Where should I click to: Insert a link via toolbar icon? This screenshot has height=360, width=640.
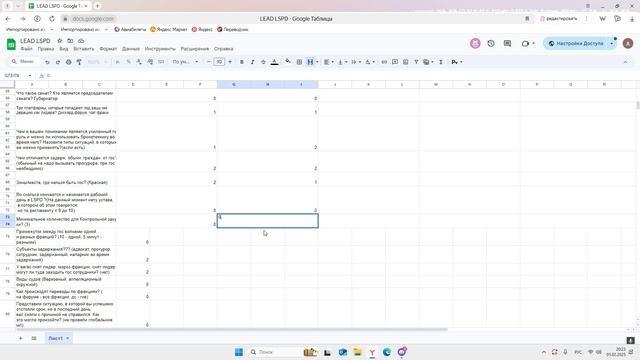[384, 62]
